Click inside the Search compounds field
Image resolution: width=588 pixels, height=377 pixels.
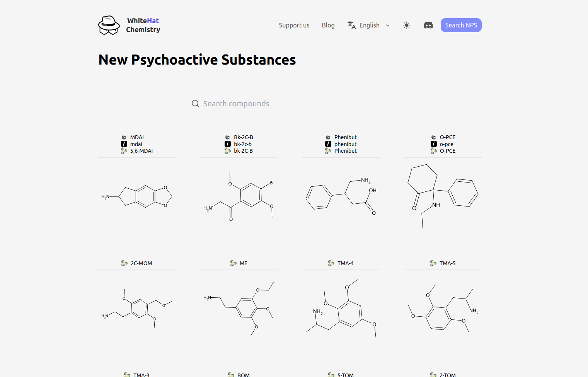294,103
